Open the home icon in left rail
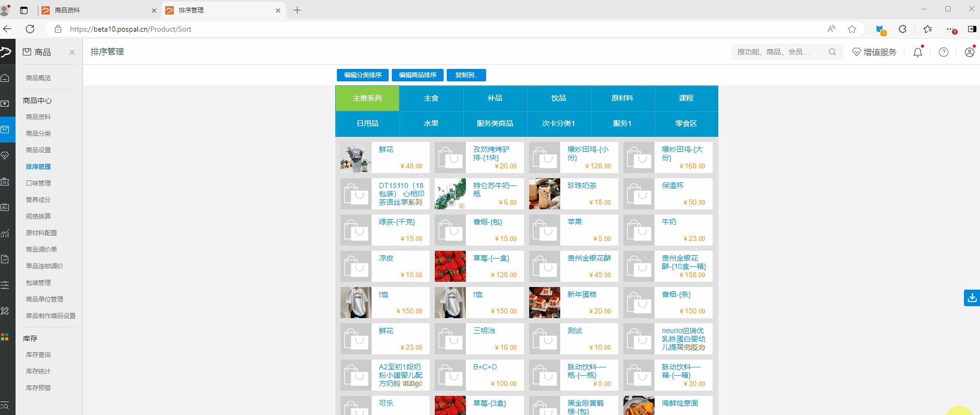 pyautogui.click(x=5, y=78)
